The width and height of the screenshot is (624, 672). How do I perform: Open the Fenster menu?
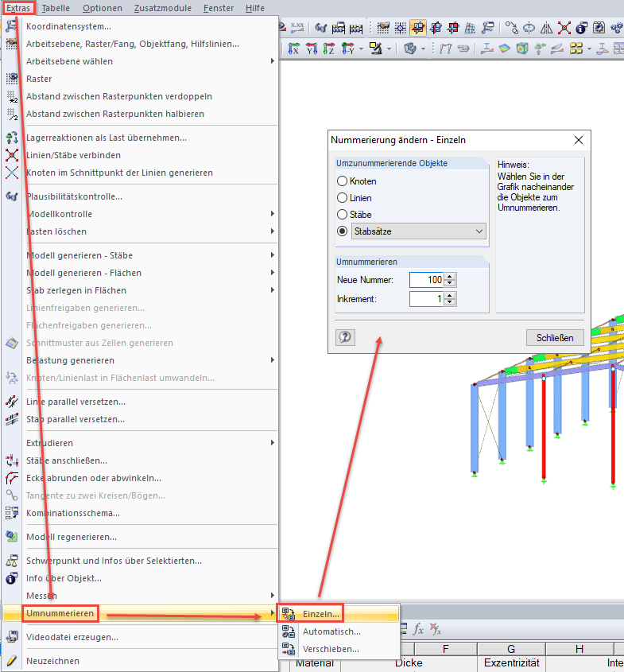219,8
